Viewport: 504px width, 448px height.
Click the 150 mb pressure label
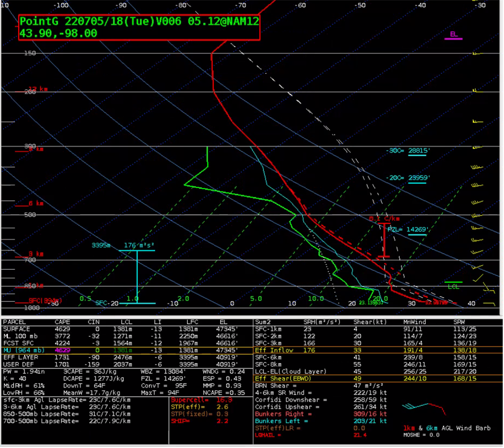(30, 53)
